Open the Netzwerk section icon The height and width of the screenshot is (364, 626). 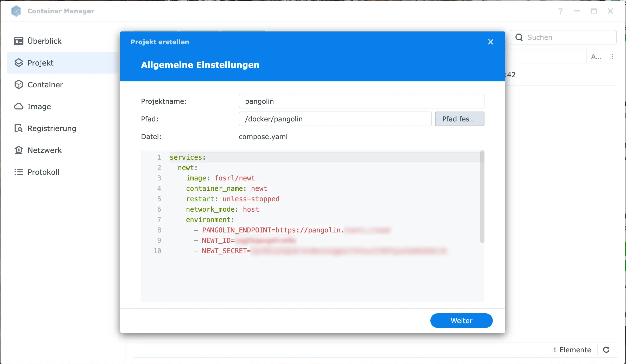[18, 150]
